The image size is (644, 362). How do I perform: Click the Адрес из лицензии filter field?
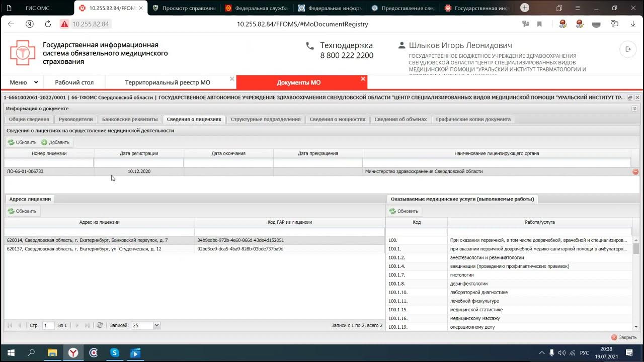pyautogui.click(x=99, y=231)
